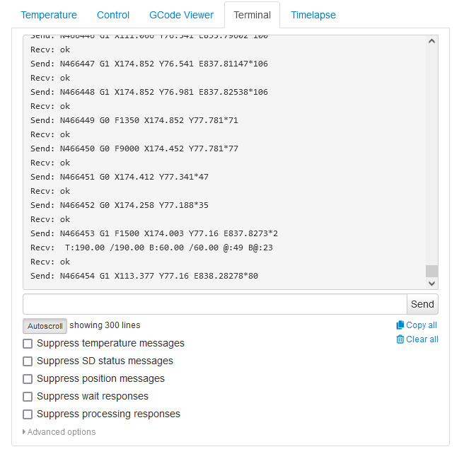Focus the GCode command input field
Image resolution: width=476 pixels, height=454 pixels.
[215, 304]
